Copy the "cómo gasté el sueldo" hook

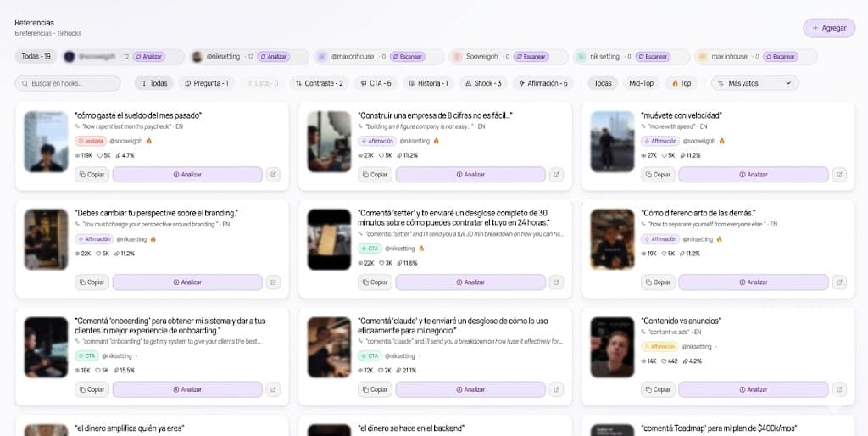tap(92, 175)
